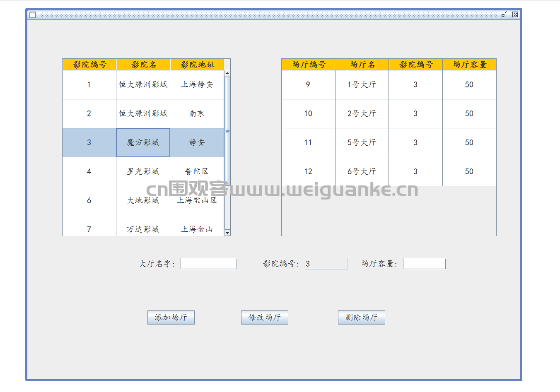Image resolution: width=560 pixels, height=392 pixels.
Task: Select 恒大绿洲影城 in the 上海静安 row
Action: tap(143, 85)
